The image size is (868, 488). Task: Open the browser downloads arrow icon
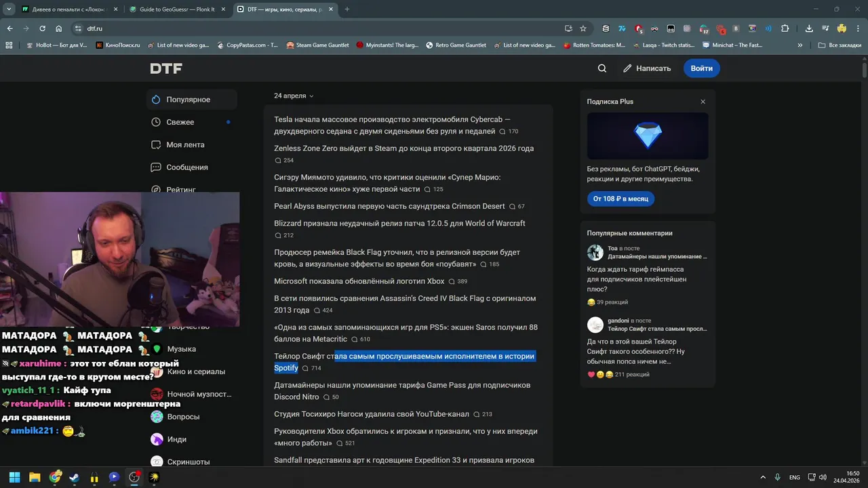[809, 28]
